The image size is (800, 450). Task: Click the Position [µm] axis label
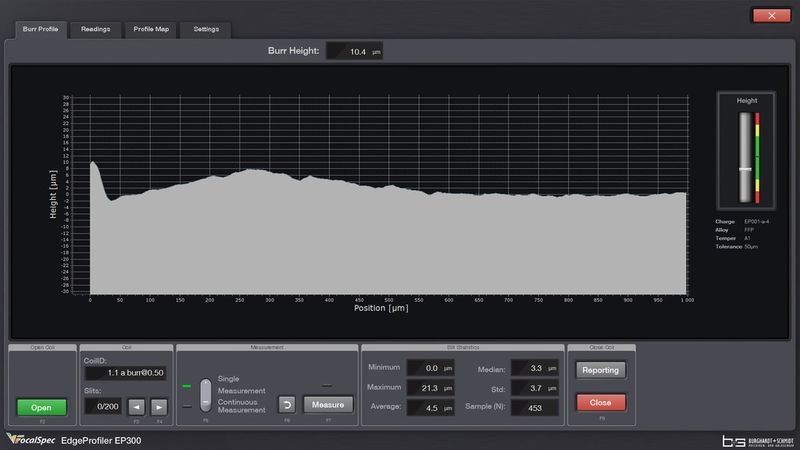pos(381,308)
